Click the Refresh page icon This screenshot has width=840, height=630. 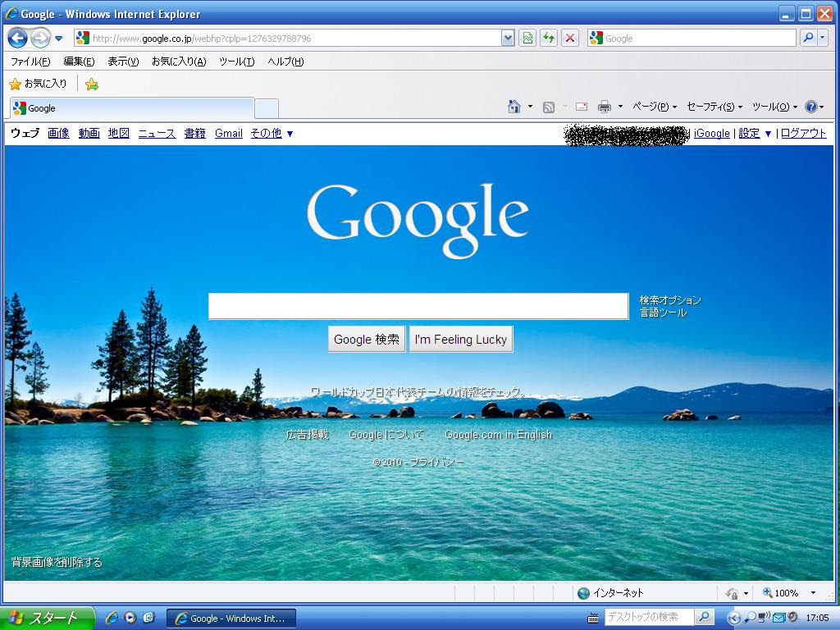click(549, 39)
